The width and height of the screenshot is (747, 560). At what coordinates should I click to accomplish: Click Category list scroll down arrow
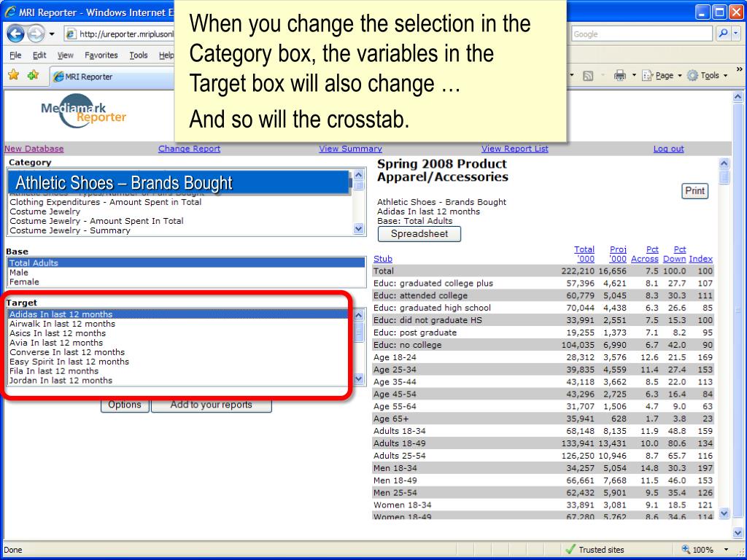click(359, 229)
